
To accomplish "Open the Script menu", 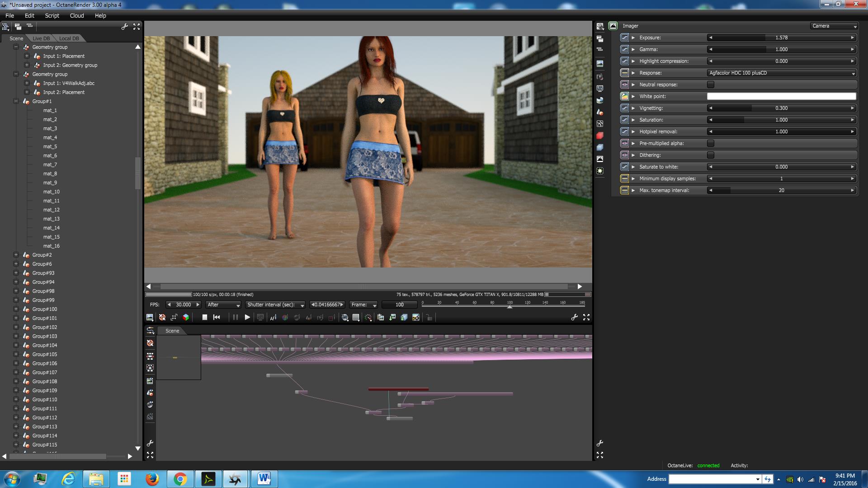I will 52,15.
